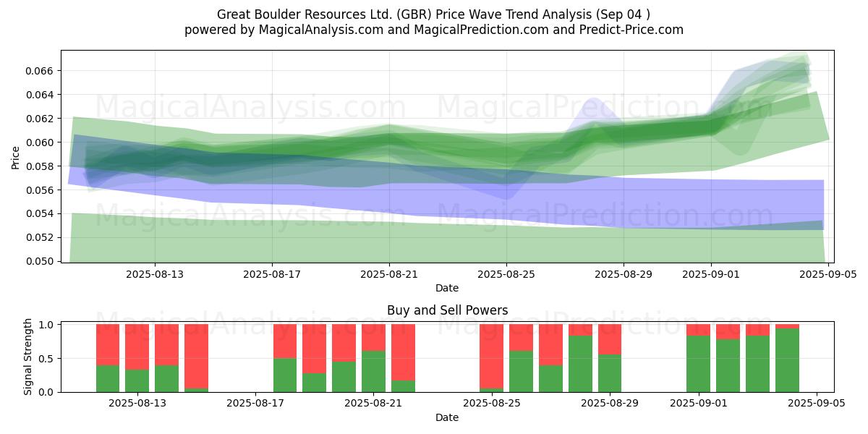
Task: Click the green buy segment of the 2025-08-28 bar
Action: [580, 364]
